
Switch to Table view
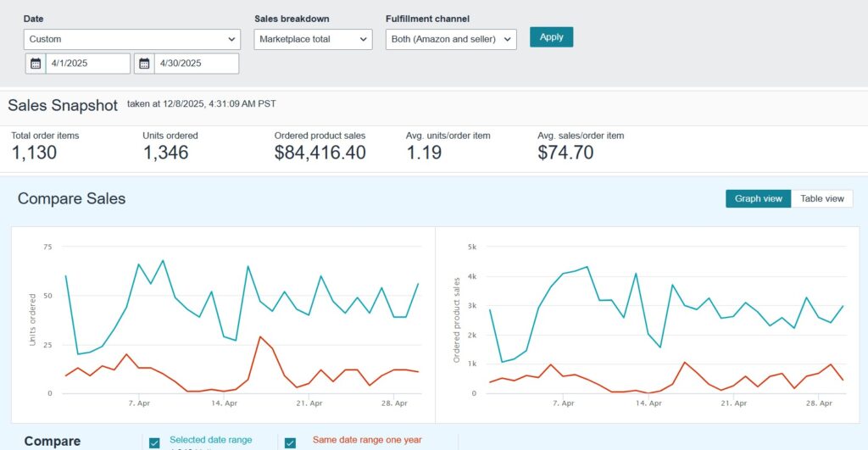pos(822,198)
